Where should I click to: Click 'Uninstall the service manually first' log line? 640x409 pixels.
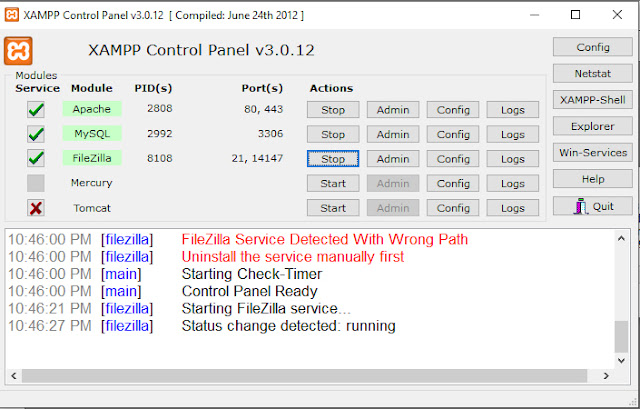[293, 257]
